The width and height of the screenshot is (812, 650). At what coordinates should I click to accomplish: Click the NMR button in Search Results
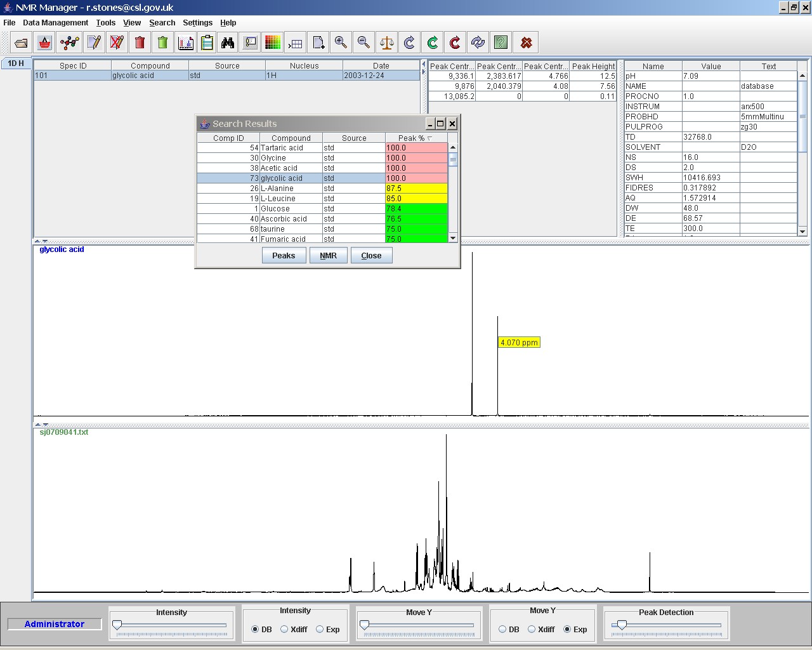click(328, 255)
